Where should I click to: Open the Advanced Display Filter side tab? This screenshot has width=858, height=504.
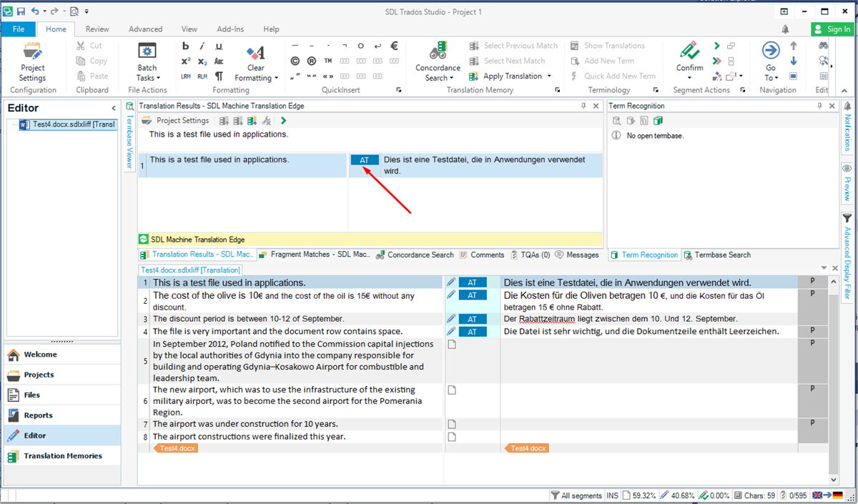point(847,256)
